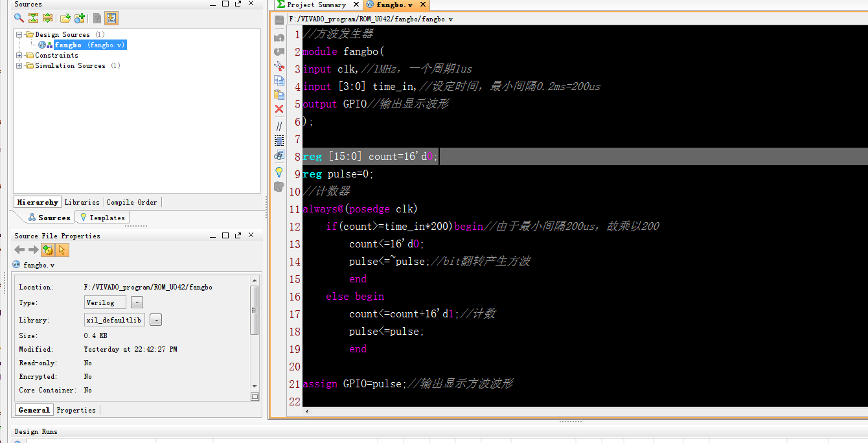The image size is (868, 443).
Task: Click the Add Sources icon with green plus
Action: click(80, 18)
